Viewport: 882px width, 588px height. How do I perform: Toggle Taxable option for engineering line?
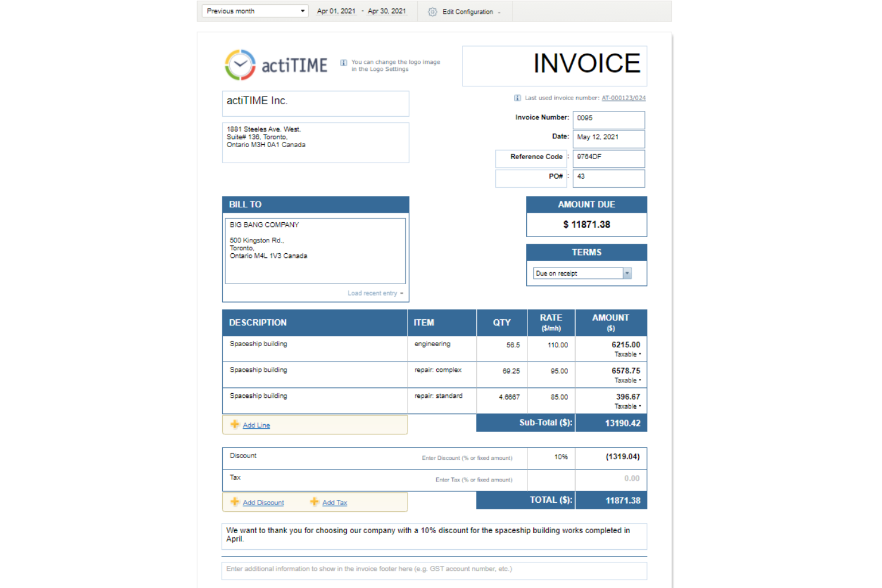628,354
